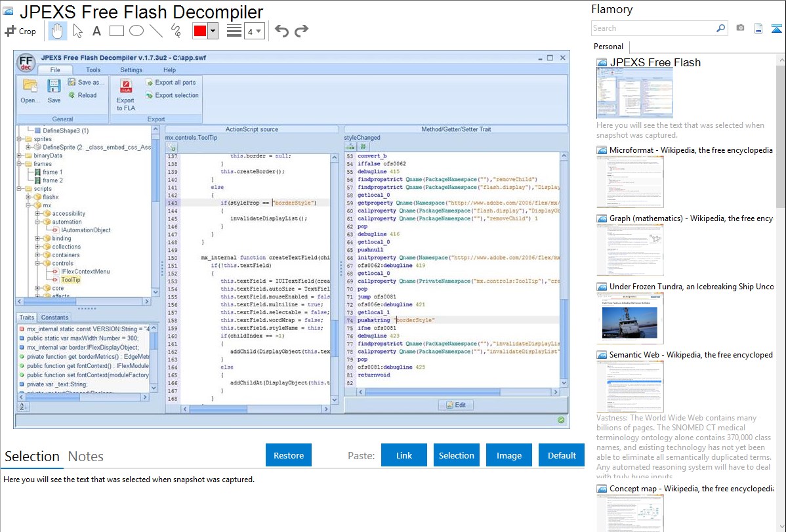Open the Personal tab in Flamory
The image size is (786, 532).
pos(608,47)
